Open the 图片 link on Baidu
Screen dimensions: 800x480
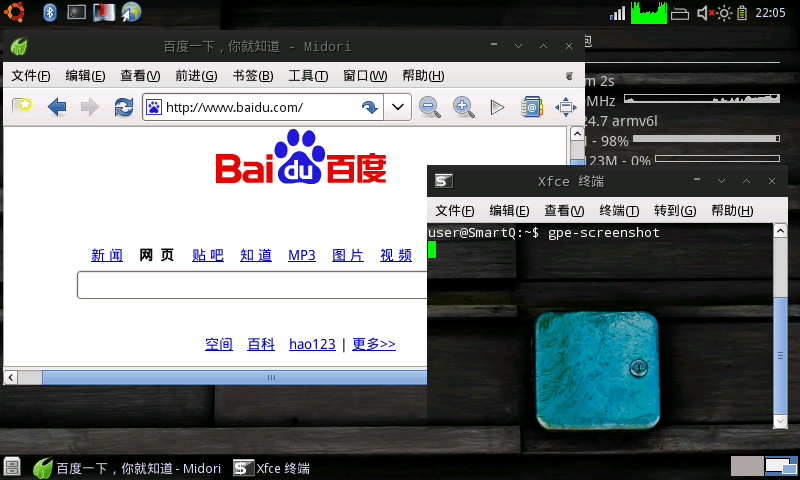(348, 255)
